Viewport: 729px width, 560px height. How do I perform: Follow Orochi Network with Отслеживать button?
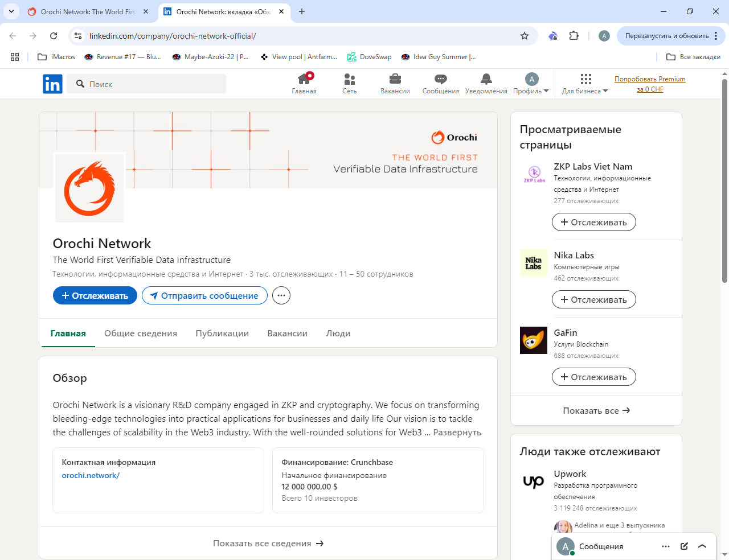pos(95,295)
